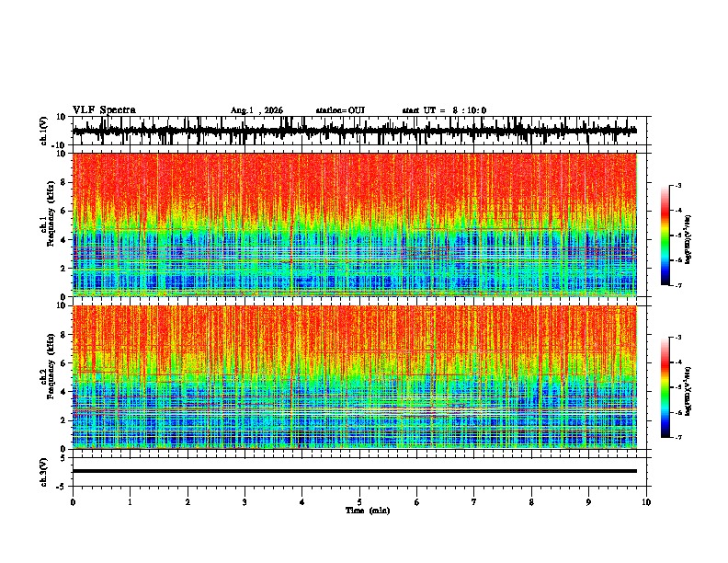
Task: Click the time axis tick label "6"
Action: [417, 502]
